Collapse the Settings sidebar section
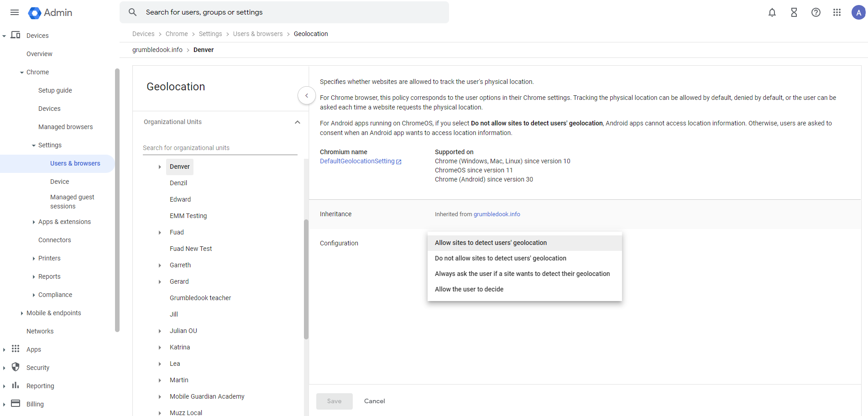Viewport: 868px width, 416px height. coord(33,146)
